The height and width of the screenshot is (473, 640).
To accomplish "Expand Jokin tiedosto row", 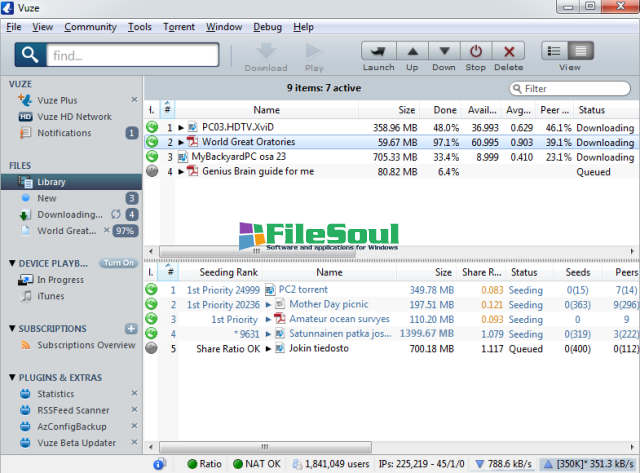I will point(268,349).
